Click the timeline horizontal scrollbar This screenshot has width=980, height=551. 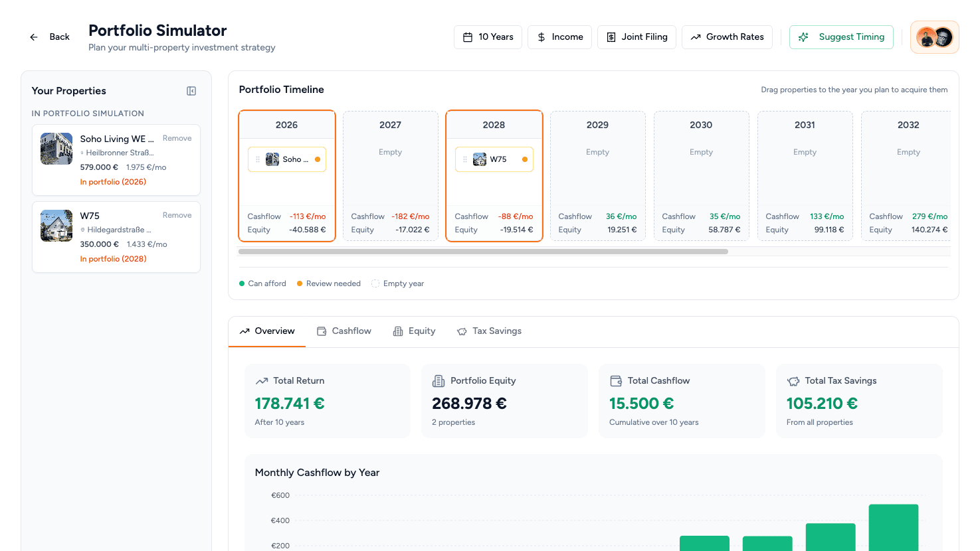pos(483,252)
